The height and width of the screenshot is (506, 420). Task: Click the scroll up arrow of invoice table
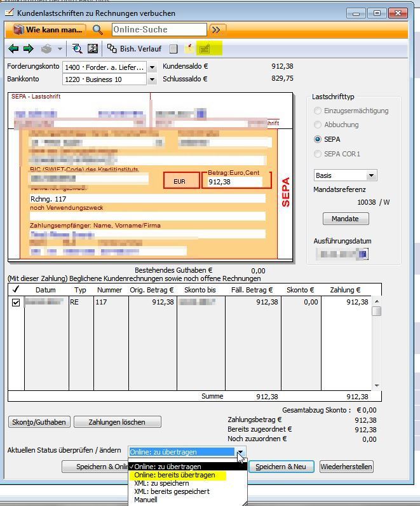pyautogui.click(x=376, y=301)
